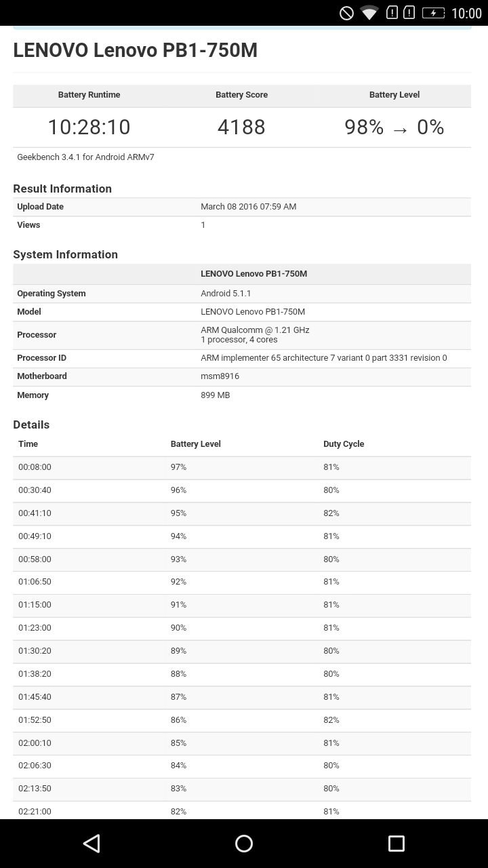
Task: Tap the blocked-circle do-not-disturb status icon
Action: pos(346,13)
